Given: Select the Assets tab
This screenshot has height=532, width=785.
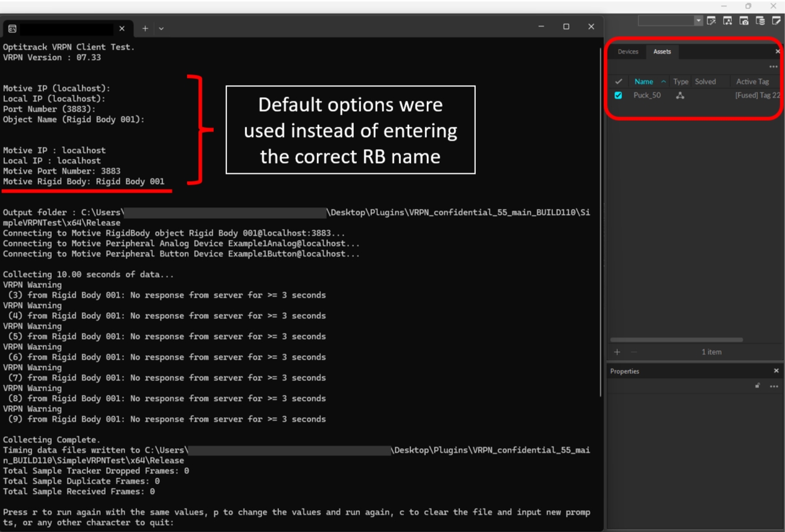Looking at the screenshot, I should [662, 52].
